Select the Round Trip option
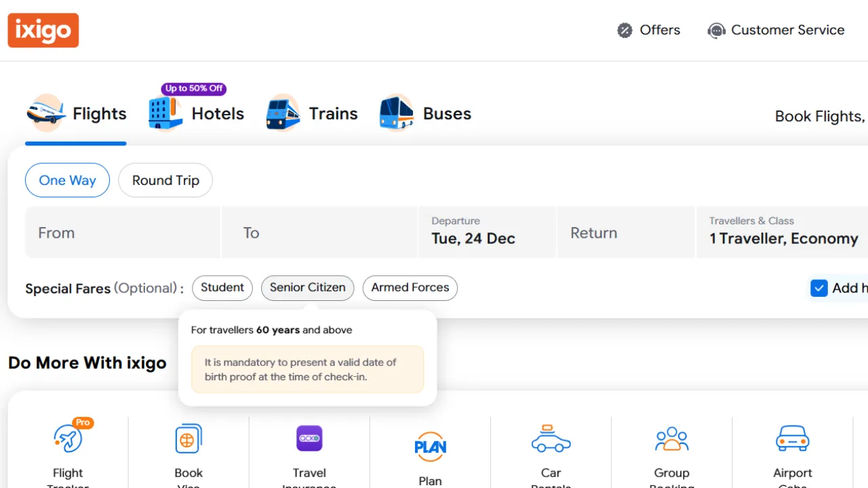The image size is (868, 488). click(165, 180)
